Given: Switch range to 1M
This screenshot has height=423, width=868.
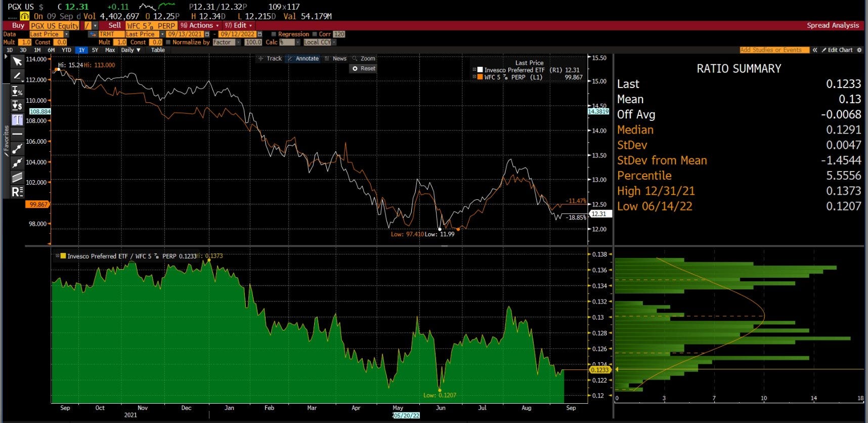Looking at the screenshot, I should tap(37, 50).
